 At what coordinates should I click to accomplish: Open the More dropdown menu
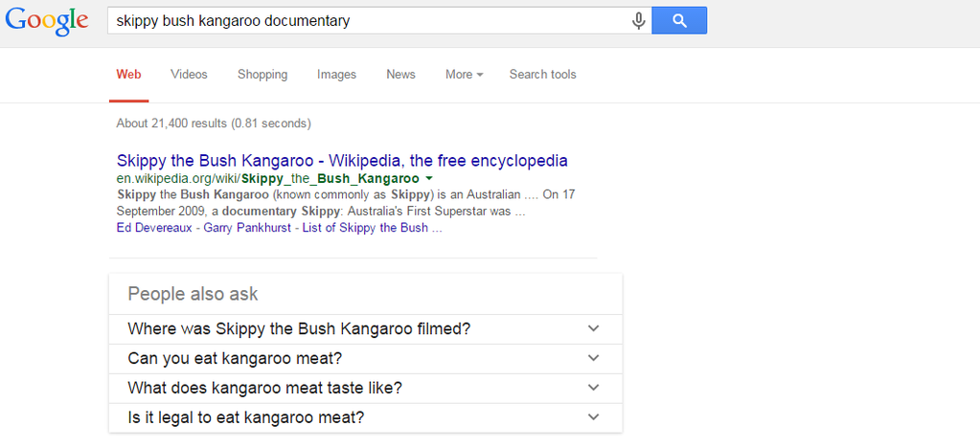coord(464,75)
